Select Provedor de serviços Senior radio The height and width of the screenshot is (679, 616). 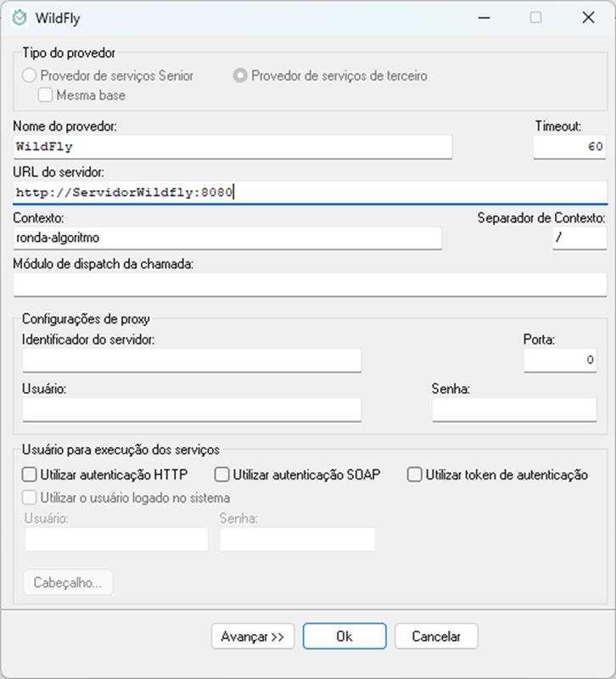[x=30, y=76]
